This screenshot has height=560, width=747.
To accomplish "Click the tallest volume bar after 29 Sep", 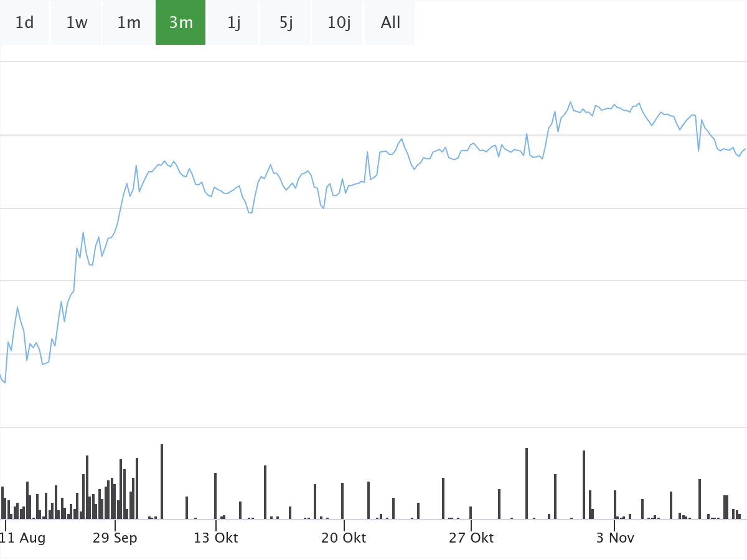I will click(x=162, y=482).
